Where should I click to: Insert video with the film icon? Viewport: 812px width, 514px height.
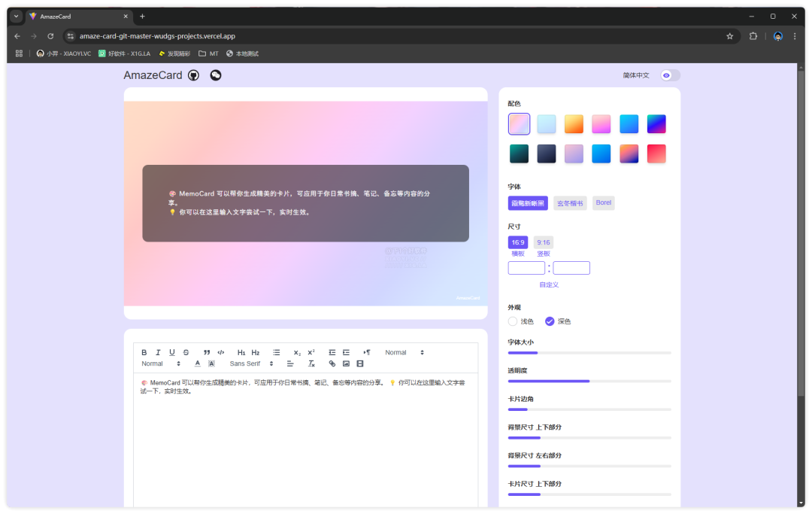[360, 363]
